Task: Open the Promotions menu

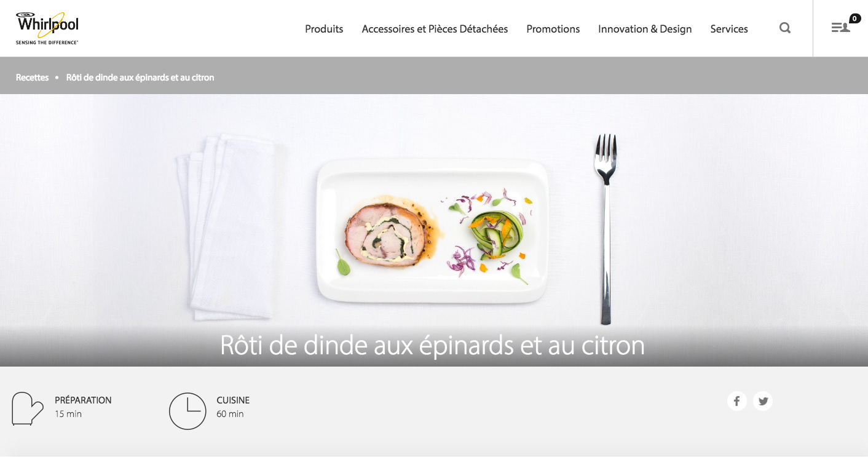Action: point(553,29)
